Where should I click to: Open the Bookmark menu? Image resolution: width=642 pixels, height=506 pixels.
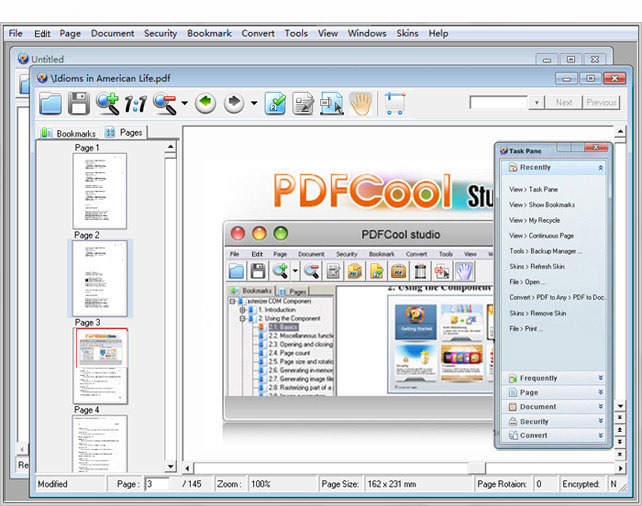pos(209,33)
